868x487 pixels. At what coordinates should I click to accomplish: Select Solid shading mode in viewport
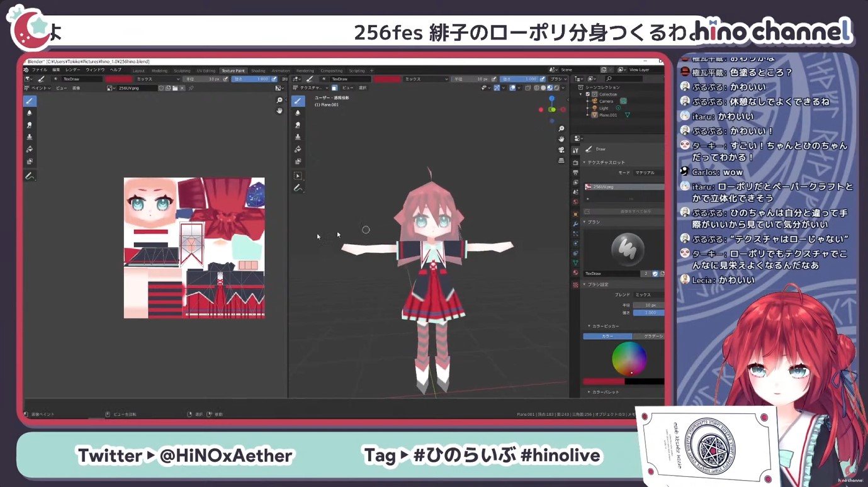(x=544, y=88)
